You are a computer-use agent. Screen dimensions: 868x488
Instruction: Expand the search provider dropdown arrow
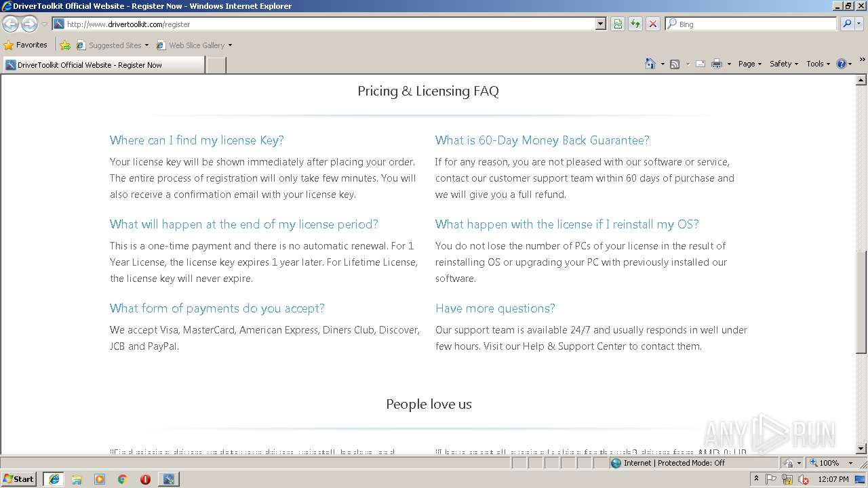pos(861,24)
